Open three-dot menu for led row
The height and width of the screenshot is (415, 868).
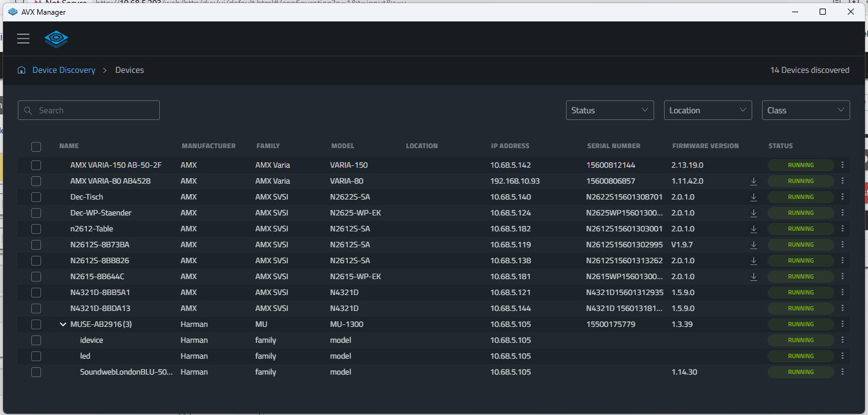coord(843,356)
